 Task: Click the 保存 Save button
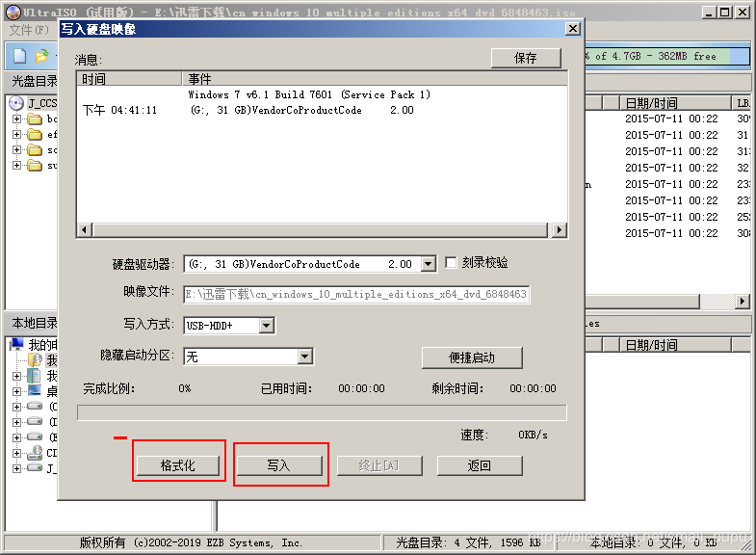[526, 58]
